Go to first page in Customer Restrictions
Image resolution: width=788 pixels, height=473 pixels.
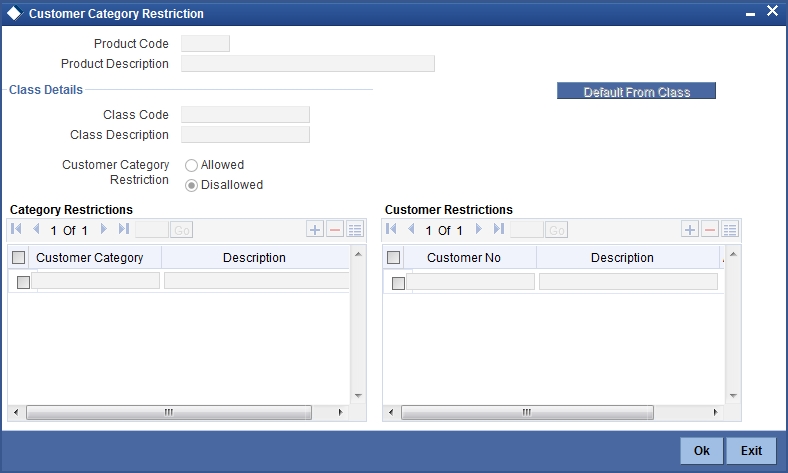pyautogui.click(x=391, y=229)
